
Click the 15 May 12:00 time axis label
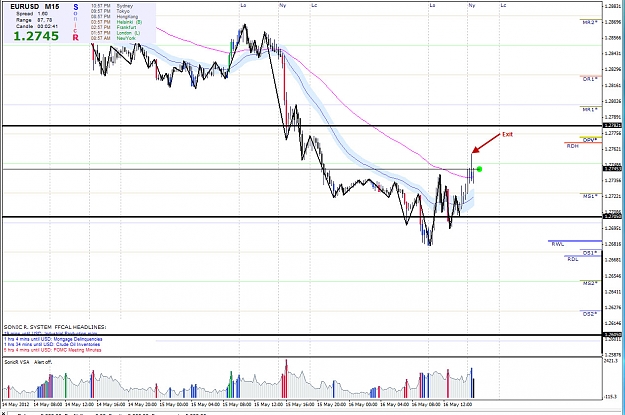pyautogui.click(x=268, y=404)
